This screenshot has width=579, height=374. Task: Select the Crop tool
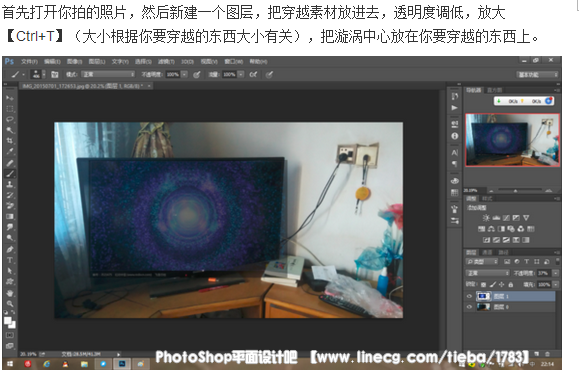pos(10,141)
